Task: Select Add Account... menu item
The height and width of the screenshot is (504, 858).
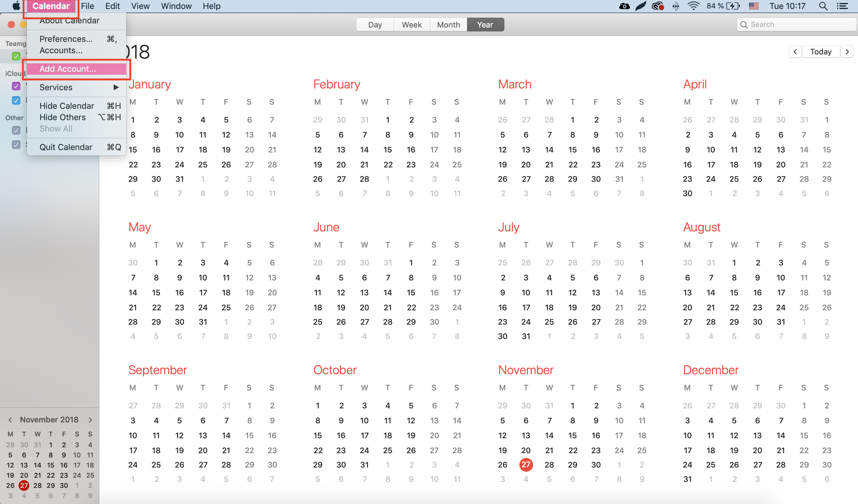Action: (x=68, y=69)
